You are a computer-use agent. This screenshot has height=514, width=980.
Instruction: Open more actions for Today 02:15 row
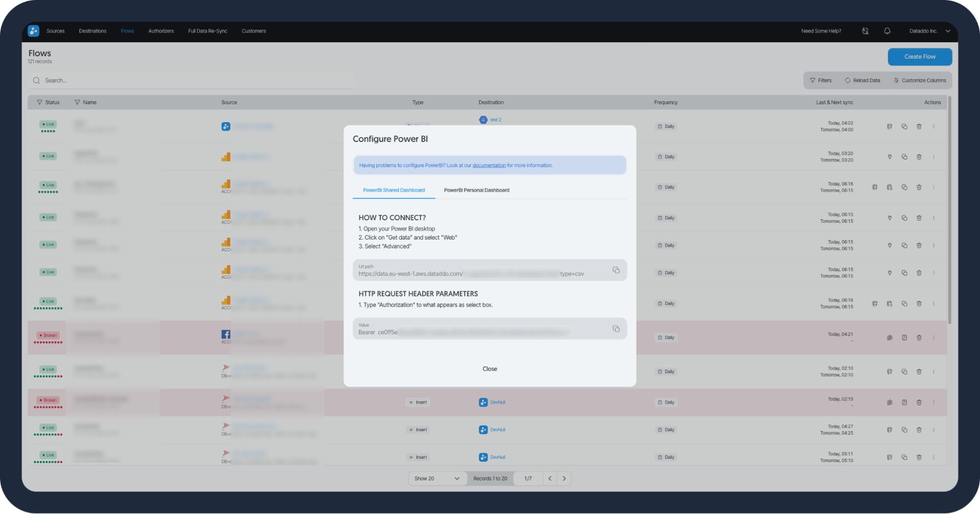click(933, 402)
